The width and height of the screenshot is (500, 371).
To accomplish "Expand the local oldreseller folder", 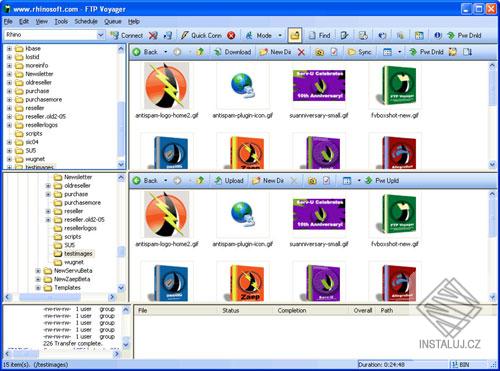I will [x=48, y=186].
